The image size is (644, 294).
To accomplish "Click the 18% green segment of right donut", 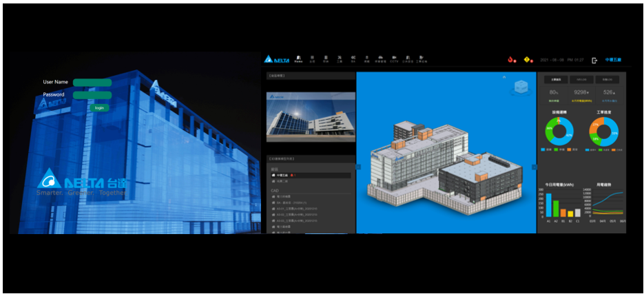I will pos(595,139).
